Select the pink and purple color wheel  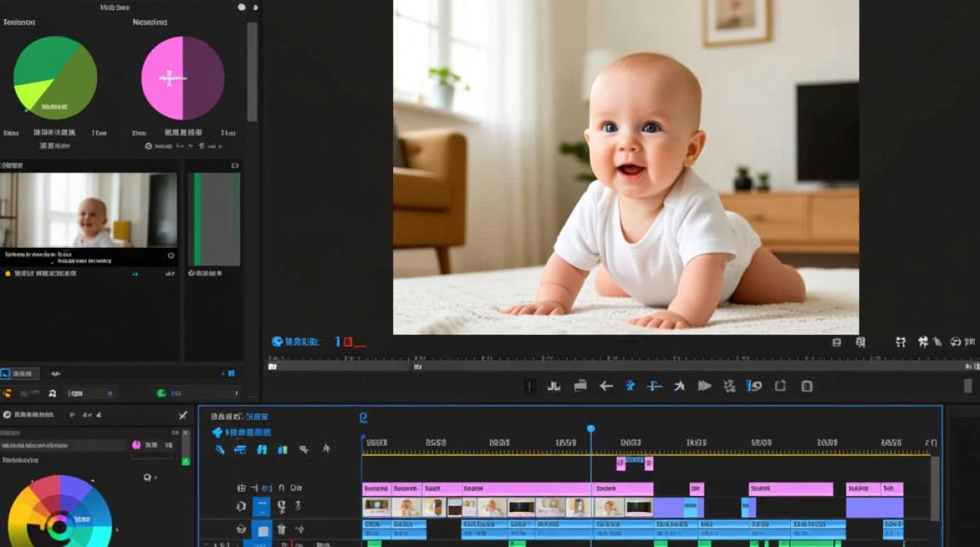[x=182, y=78]
